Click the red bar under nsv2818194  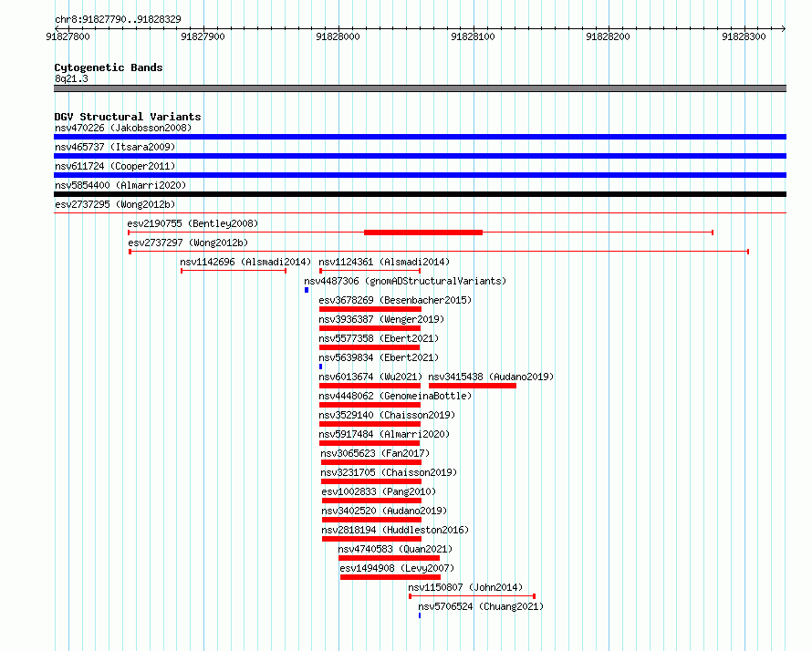371,539
